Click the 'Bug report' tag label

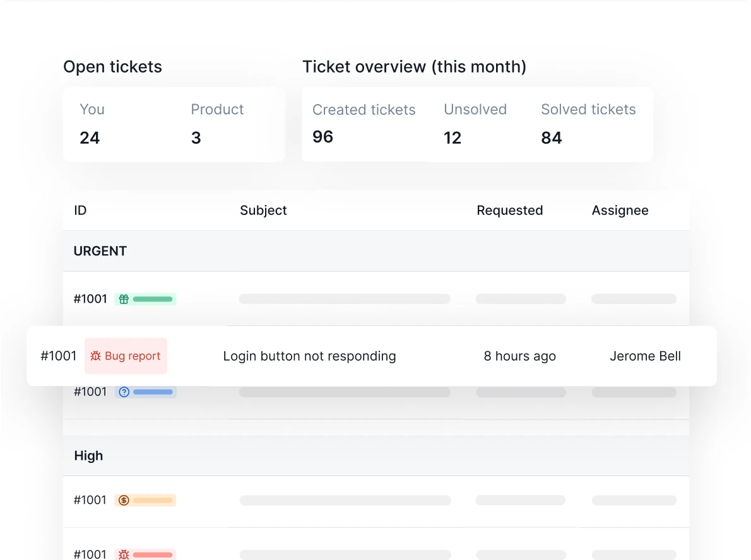[133, 356]
